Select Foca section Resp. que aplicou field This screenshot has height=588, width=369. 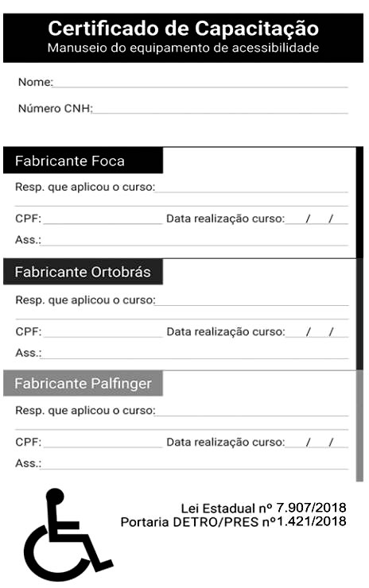pyautogui.click(x=252, y=187)
